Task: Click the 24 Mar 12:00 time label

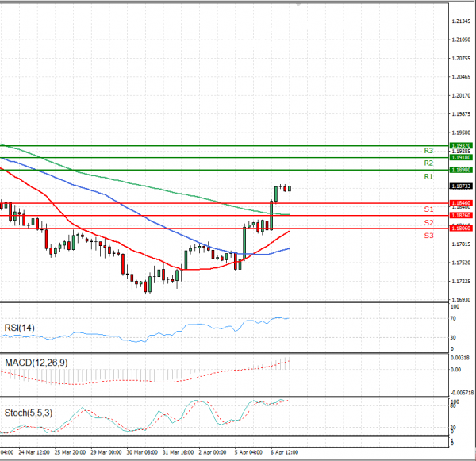Action: [34, 452]
